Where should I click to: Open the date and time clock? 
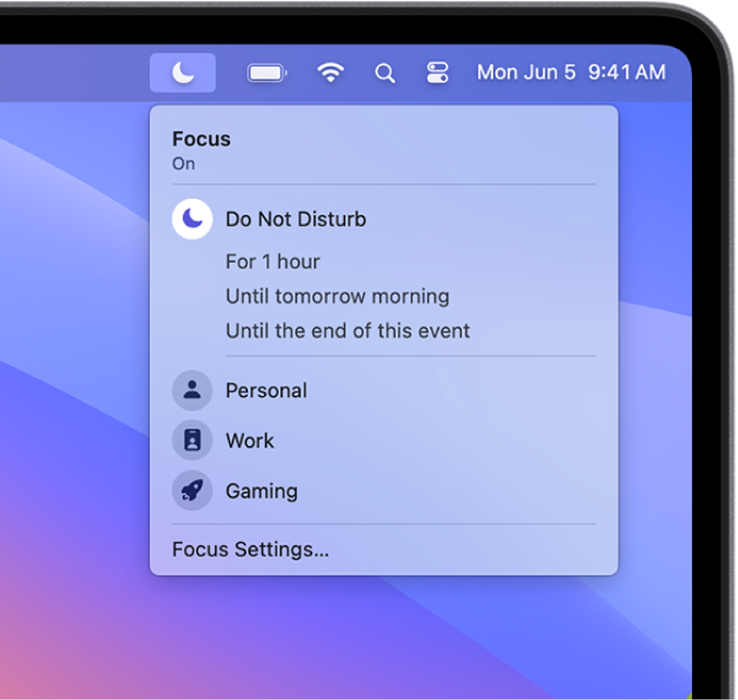(571, 72)
